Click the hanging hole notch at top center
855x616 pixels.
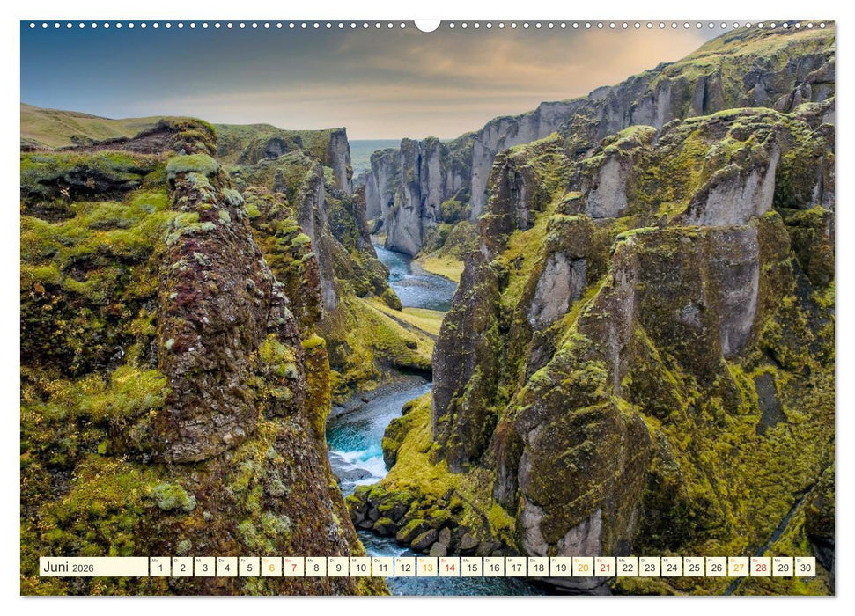tap(427, 25)
